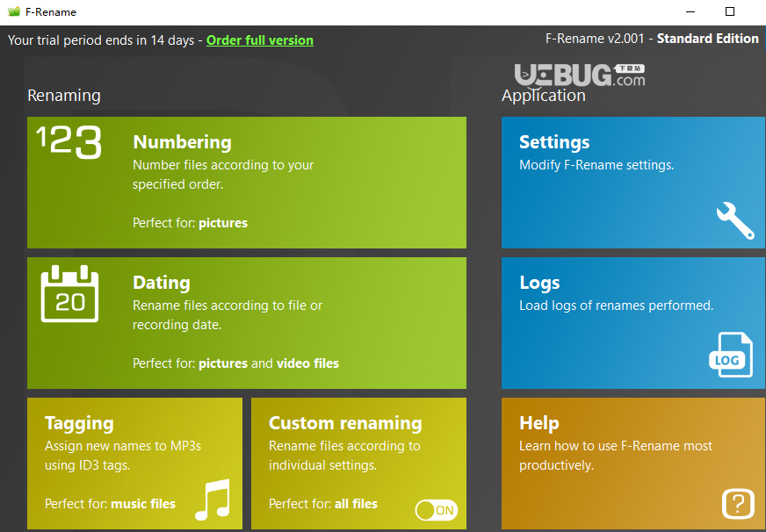Click "Modify F-Rename settings." description
This screenshot has width=766, height=532.
[x=596, y=165]
